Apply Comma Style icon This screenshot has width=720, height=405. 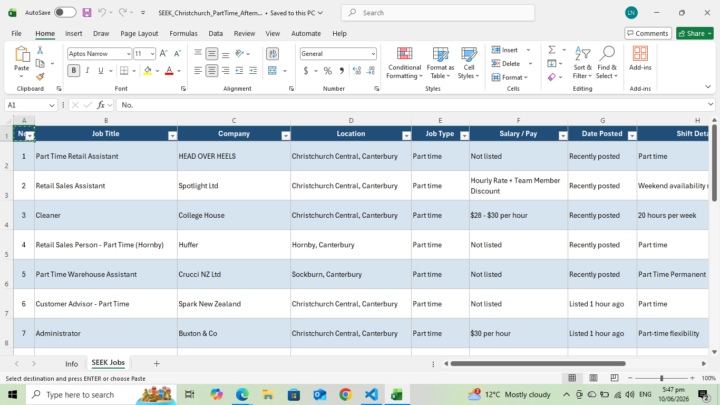(341, 71)
